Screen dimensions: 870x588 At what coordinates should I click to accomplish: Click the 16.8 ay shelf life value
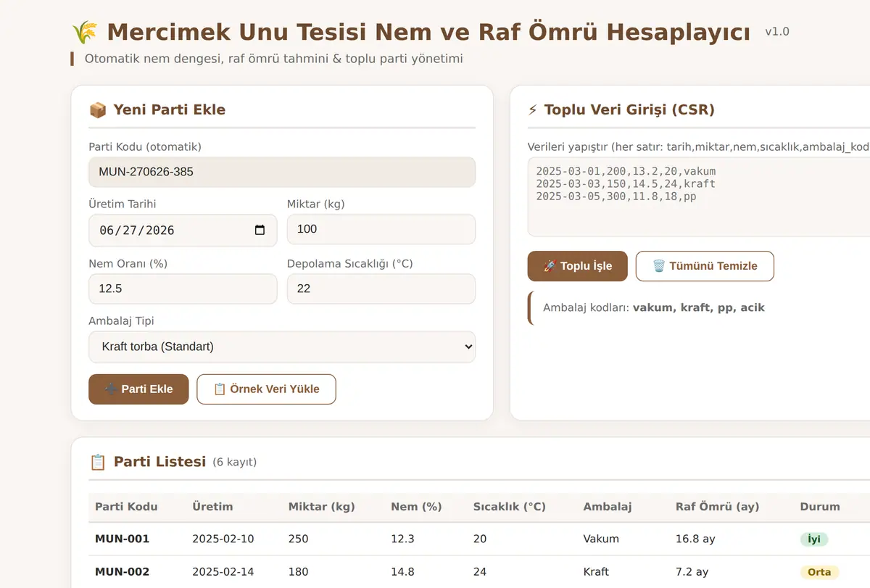click(696, 539)
